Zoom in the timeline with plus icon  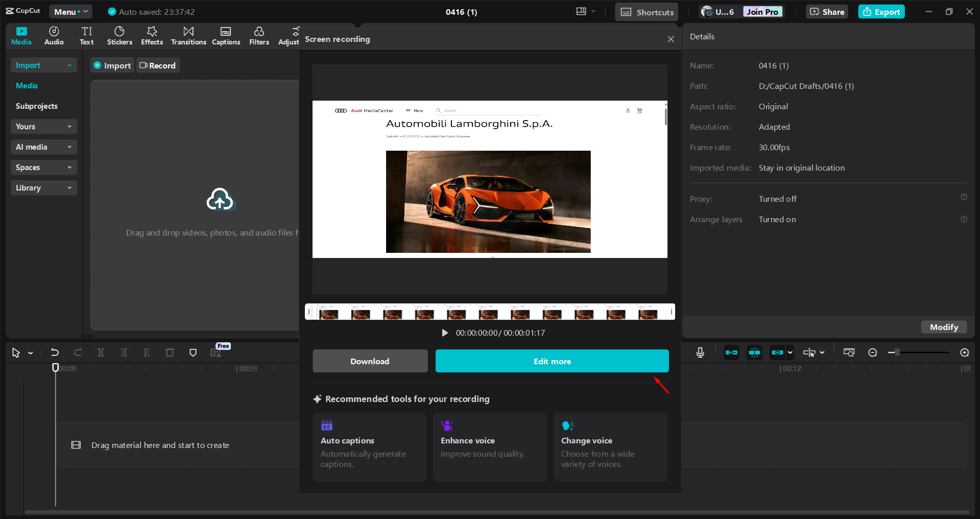pos(965,352)
